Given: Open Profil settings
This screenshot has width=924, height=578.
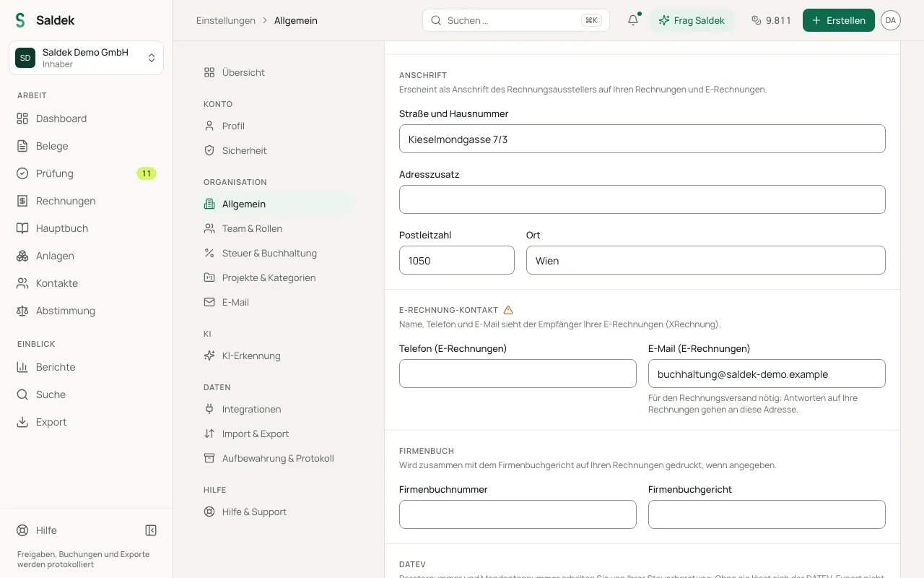Looking at the screenshot, I should click(274, 126).
